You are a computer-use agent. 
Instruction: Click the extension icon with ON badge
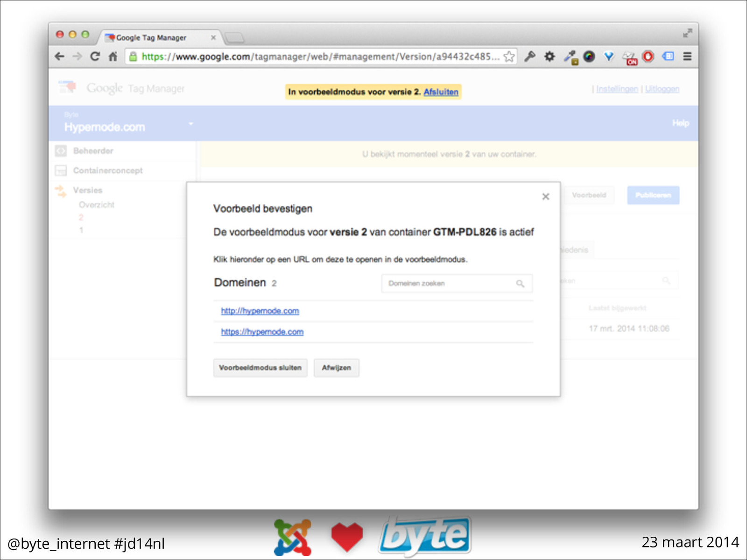point(629,57)
